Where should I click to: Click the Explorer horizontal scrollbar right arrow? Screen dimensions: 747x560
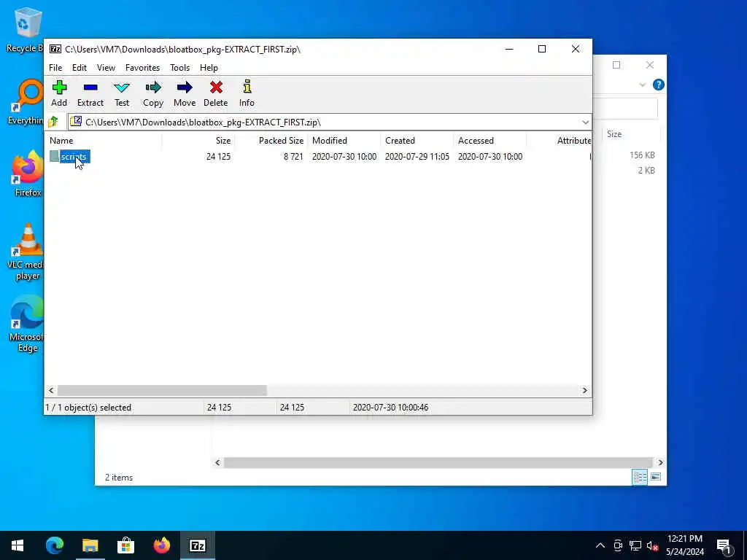pyautogui.click(x=660, y=462)
